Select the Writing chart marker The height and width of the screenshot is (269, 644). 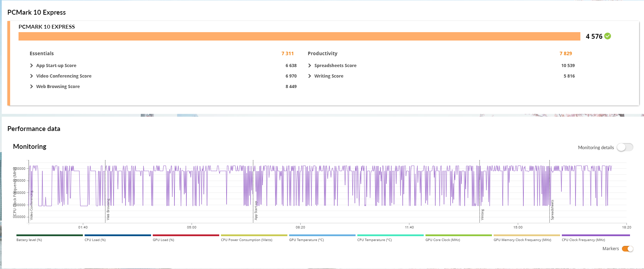(482, 215)
